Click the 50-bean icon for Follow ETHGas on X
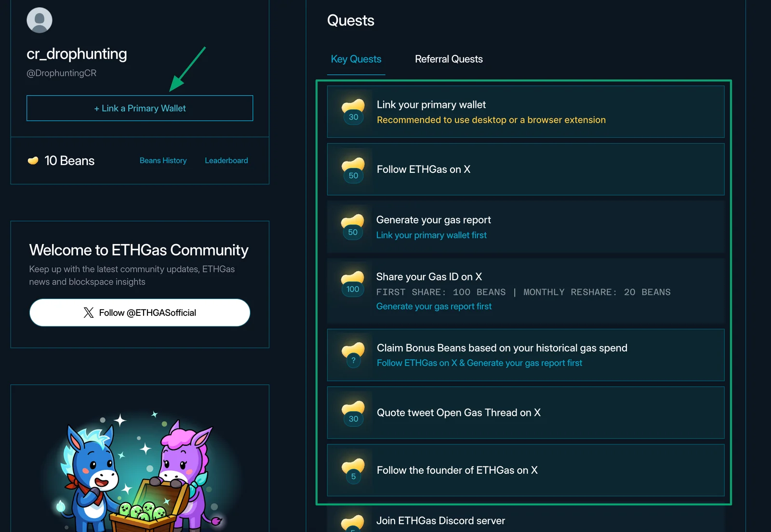Screen dimensions: 771x532 point(353,169)
